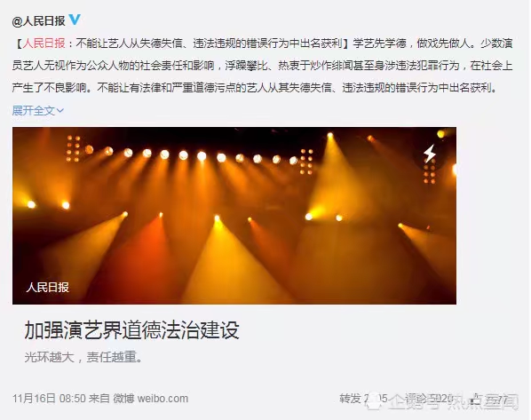The image size is (531, 420).
Task: Click the 企鹅号 watermark text
Action: tap(416, 402)
